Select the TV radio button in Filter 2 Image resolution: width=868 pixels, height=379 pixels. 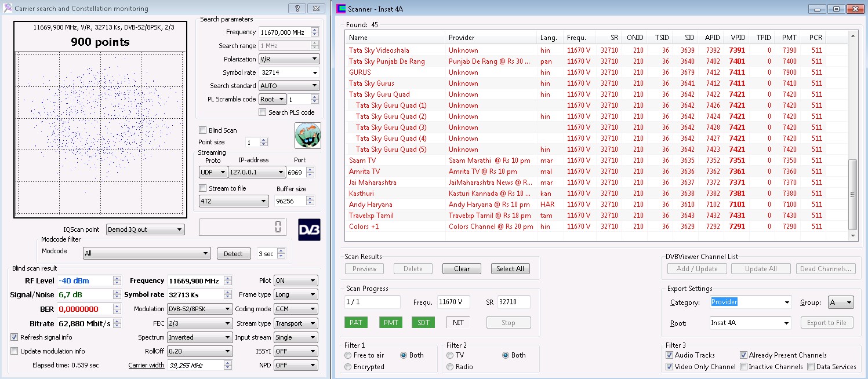[x=450, y=355]
